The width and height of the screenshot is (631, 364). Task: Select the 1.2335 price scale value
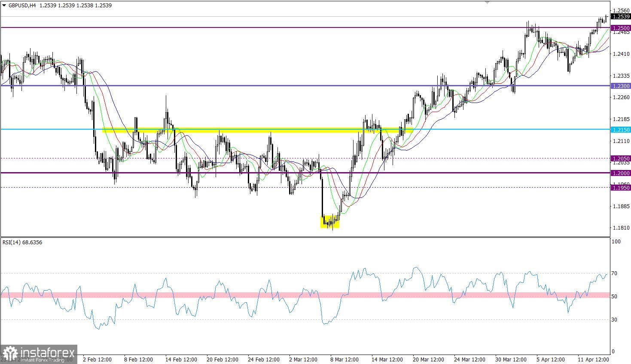point(621,76)
